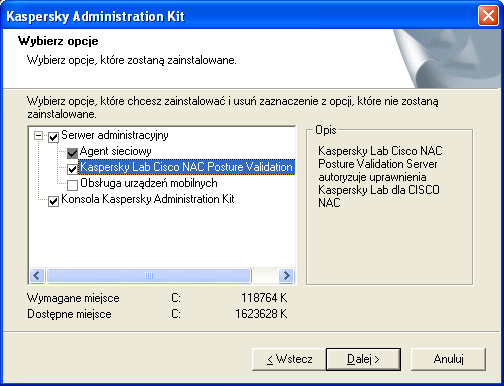
Task: Cancel setup with the Anuluj button
Action: 448,359
